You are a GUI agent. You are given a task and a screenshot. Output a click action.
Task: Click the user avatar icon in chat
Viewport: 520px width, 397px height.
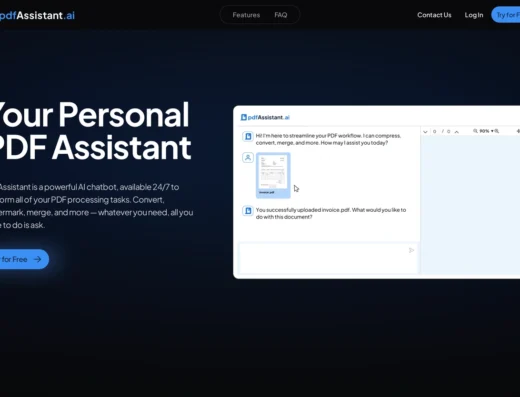tap(248, 158)
